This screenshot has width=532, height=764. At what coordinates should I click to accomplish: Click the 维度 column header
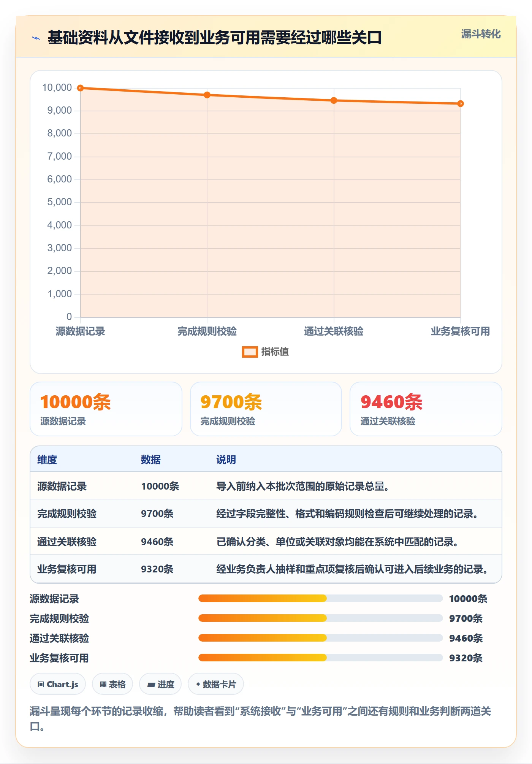47,460
